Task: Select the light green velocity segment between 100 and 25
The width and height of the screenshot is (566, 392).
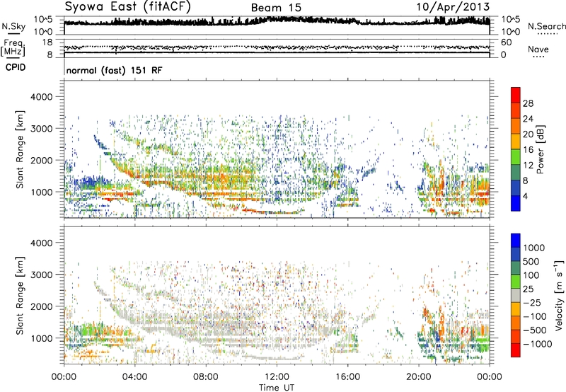Action: (516, 282)
